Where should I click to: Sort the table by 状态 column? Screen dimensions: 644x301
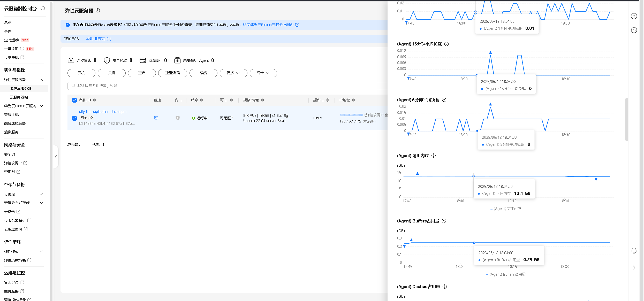pyautogui.click(x=202, y=100)
